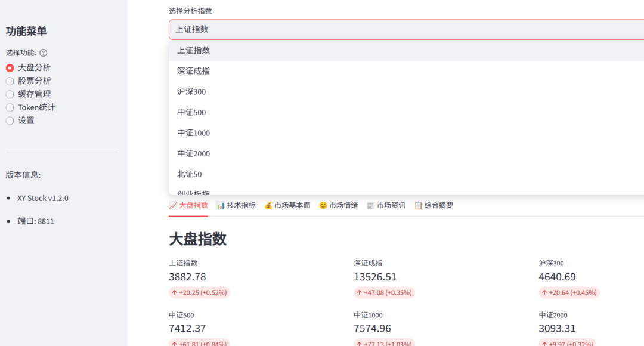Choose 中证1000 from the dropdown

click(x=194, y=133)
